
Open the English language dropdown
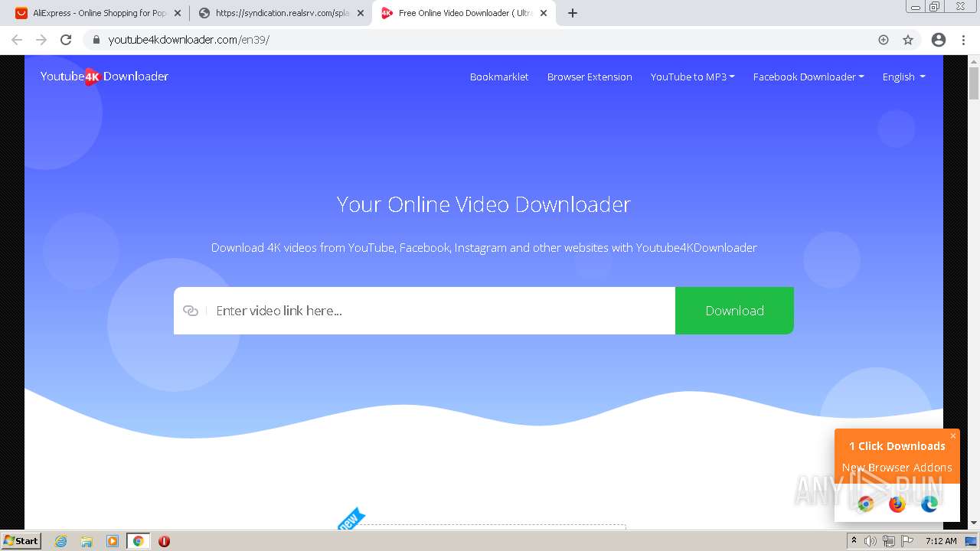click(903, 77)
